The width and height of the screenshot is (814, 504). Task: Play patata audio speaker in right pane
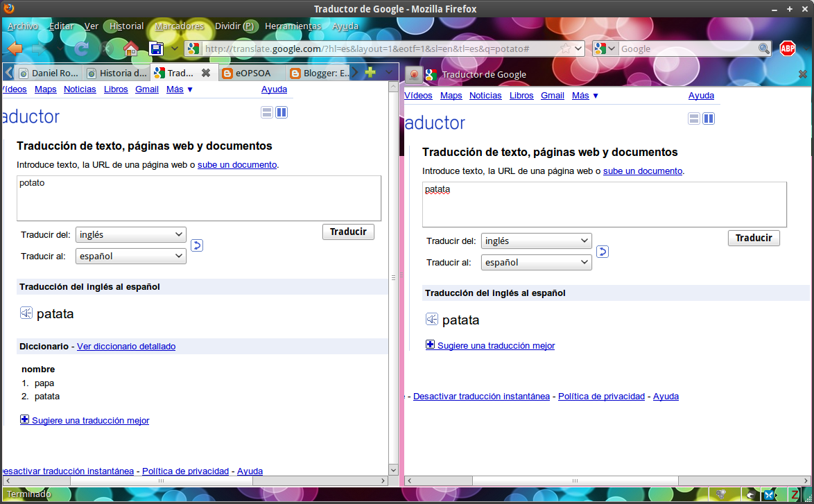pos(431,319)
